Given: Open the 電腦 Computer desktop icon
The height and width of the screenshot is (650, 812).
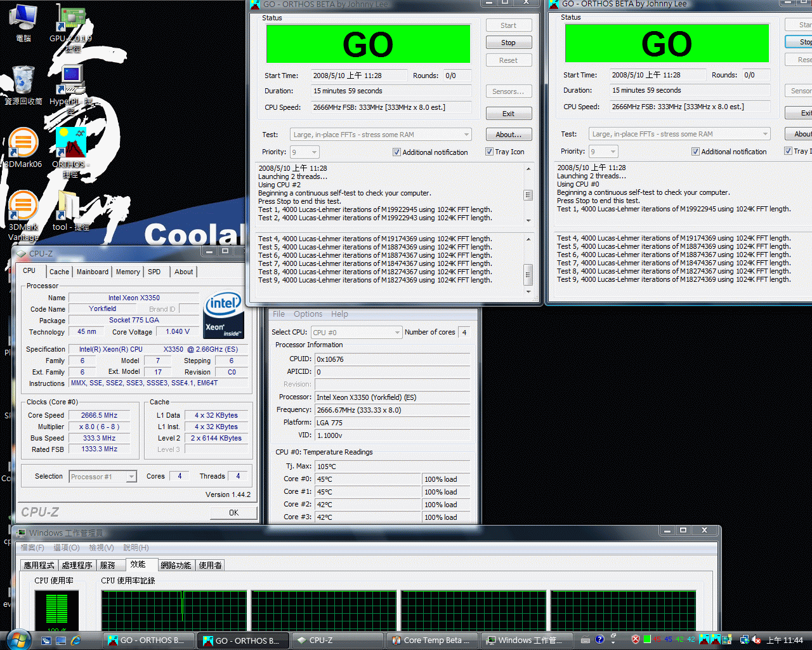Looking at the screenshot, I should click(23, 22).
